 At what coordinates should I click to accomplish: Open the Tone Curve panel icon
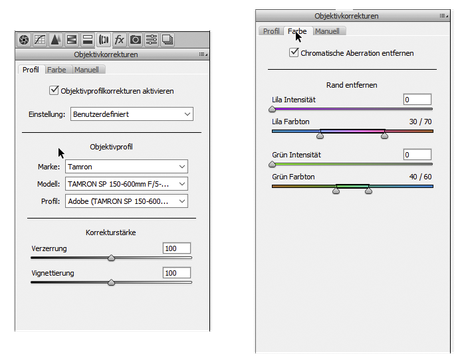pos(40,40)
